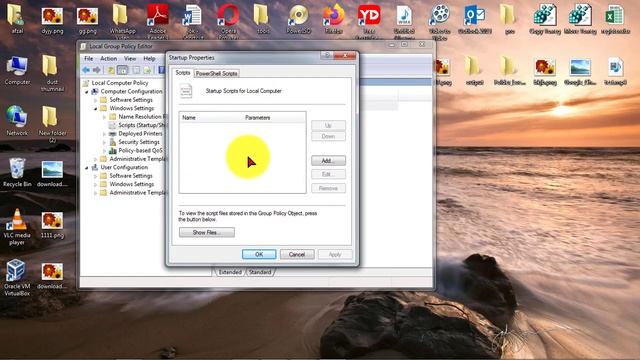Launch VLC media player shortcut
Image resolution: width=640 pixels, height=360 pixels.
pos(17,227)
